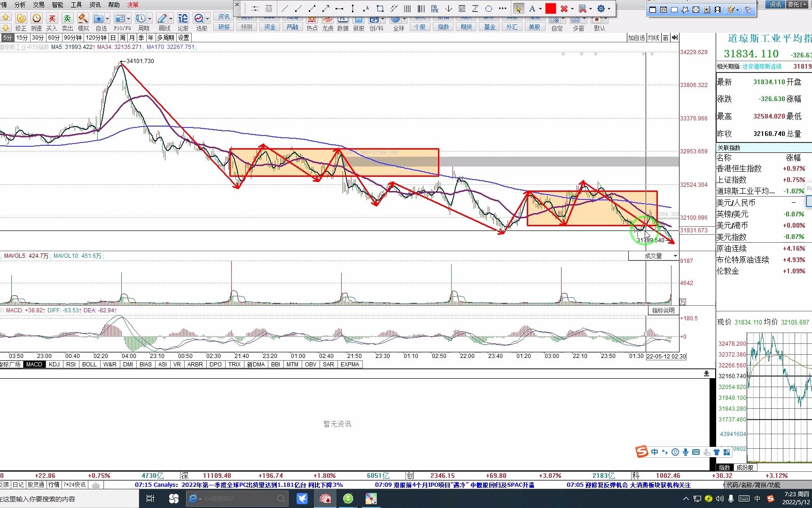Expand the 选股 icon dropdown arrow
This screenshot has height=508, width=812.
pyautogui.click(x=208, y=19)
